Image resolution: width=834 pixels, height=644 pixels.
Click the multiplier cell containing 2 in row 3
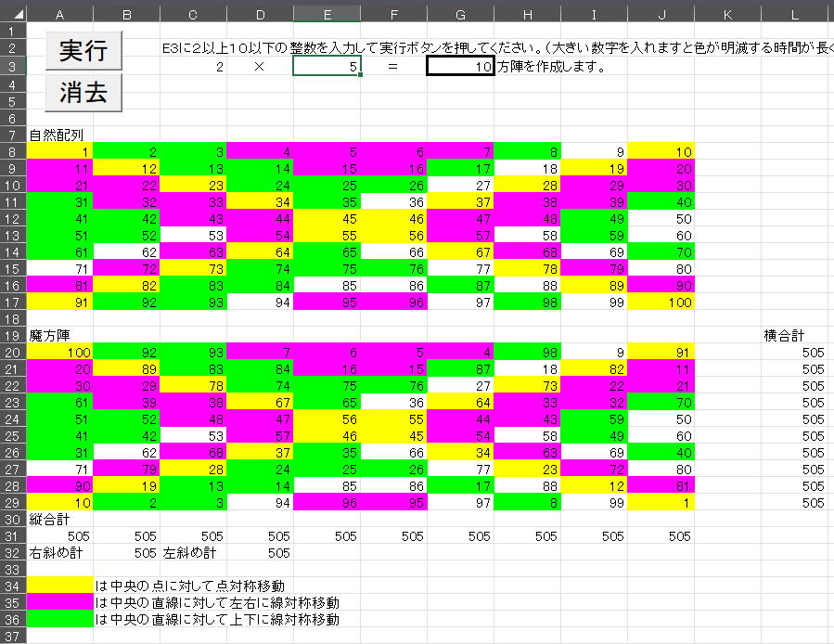[193, 67]
